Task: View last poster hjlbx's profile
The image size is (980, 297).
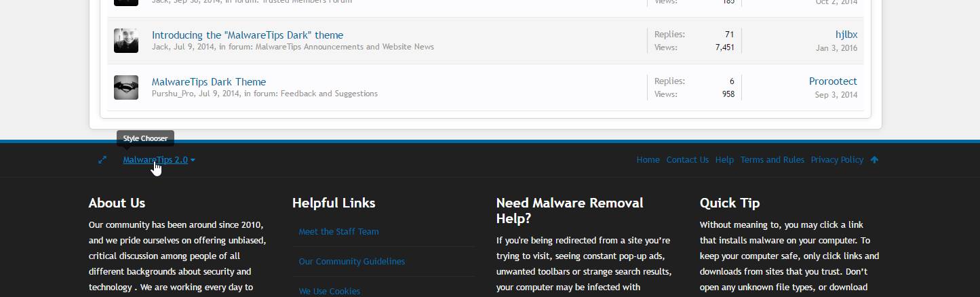Action: coord(846,35)
